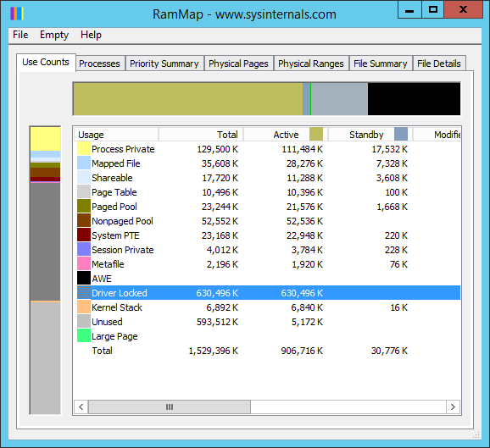Select the Shareable row
Viewport: 490px width, 448px height.
pyautogui.click(x=267, y=178)
